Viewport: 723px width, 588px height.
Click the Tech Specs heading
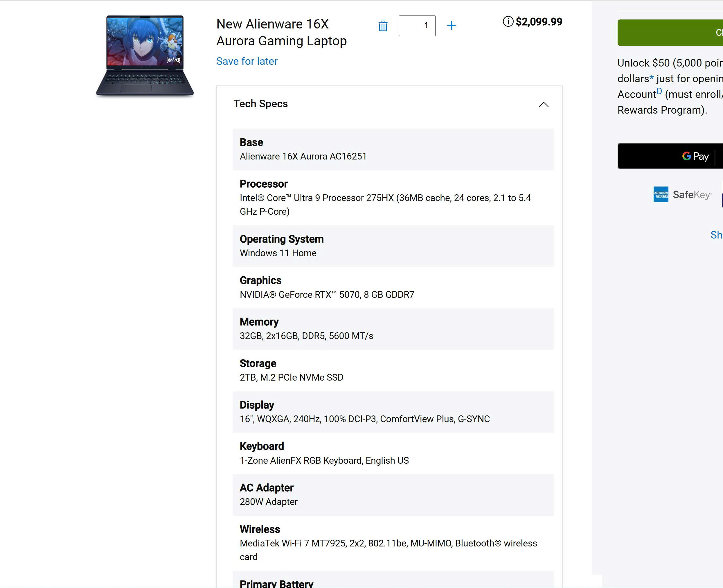point(261,104)
